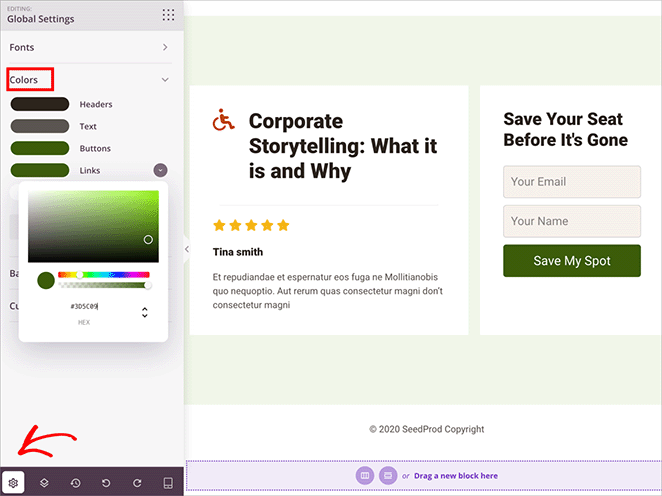Click the Your Name input field
662x496 pixels.
[571, 221]
